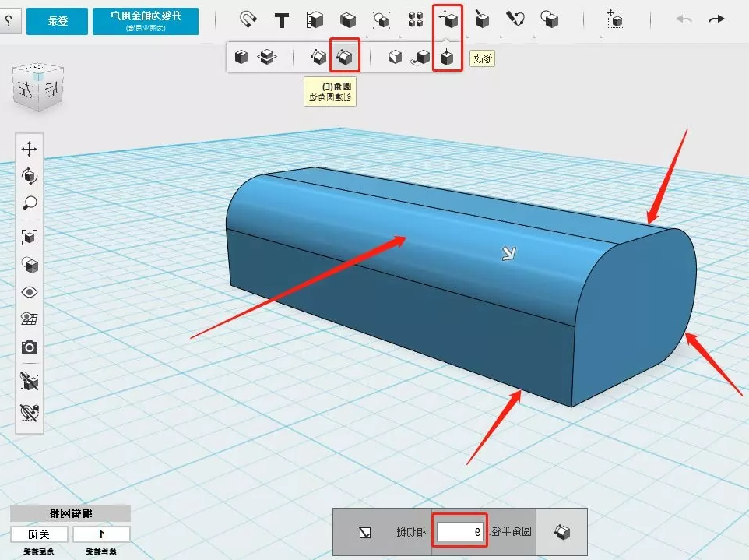Choose Fillet (圆角) in the Modify submenu
Image resolution: width=749 pixels, height=560 pixels.
tap(344, 57)
